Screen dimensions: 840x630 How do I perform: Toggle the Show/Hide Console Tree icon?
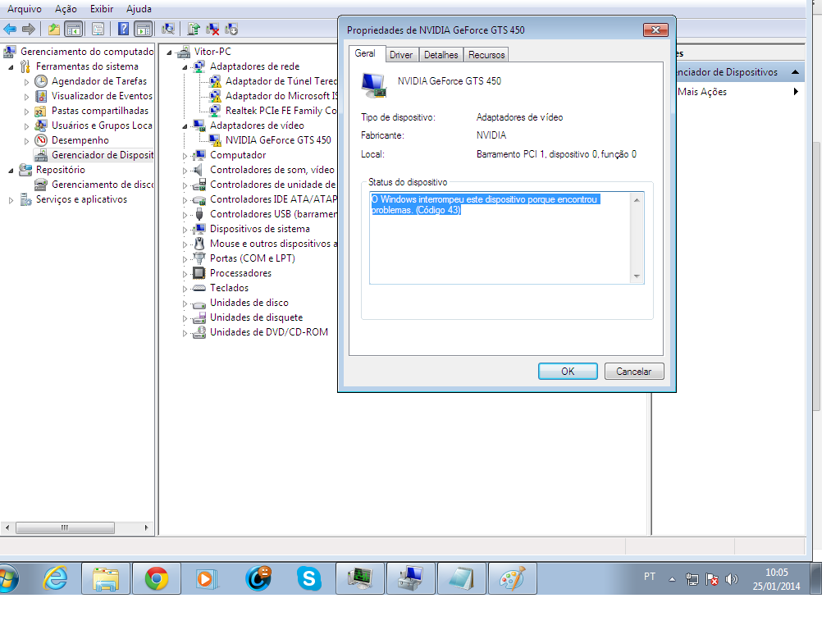(x=73, y=29)
